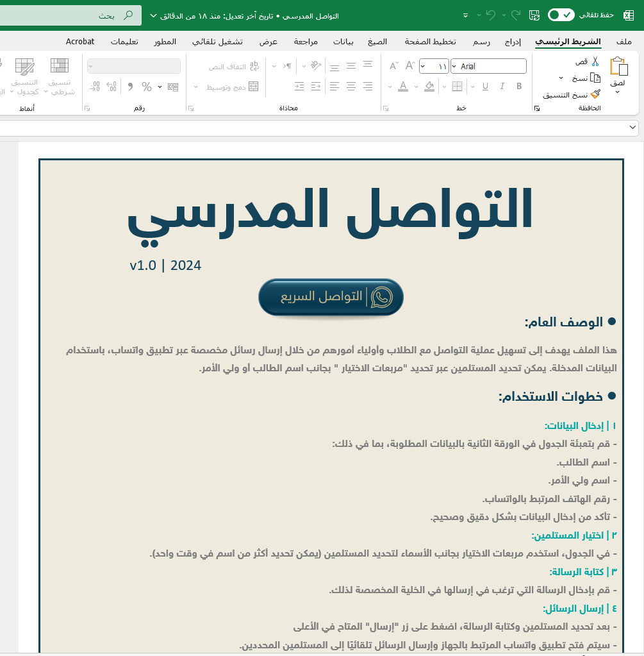Open the Clipboard (الحافظة) dialog launcher
This screenshot has height=656, width=644.
point(537,108)
